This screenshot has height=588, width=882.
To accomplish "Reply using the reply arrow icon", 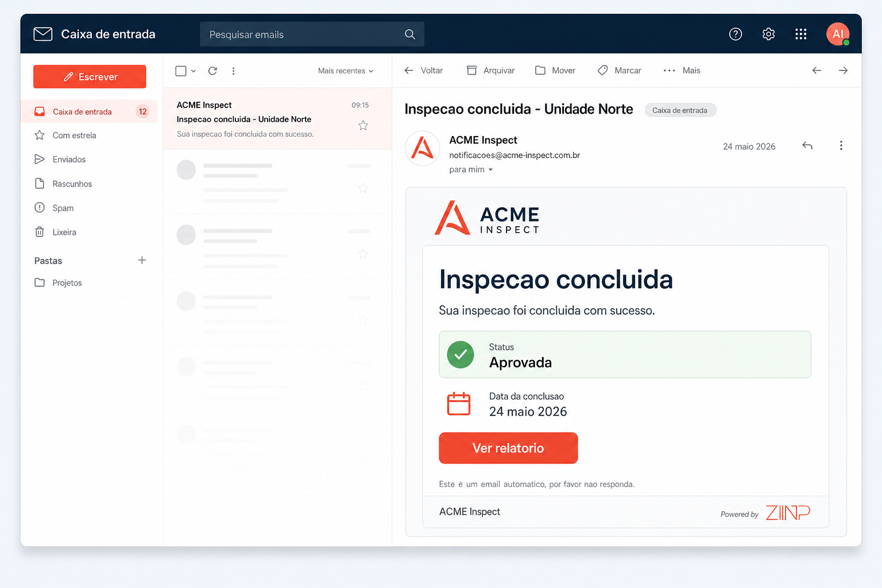I will coord(807,146).
